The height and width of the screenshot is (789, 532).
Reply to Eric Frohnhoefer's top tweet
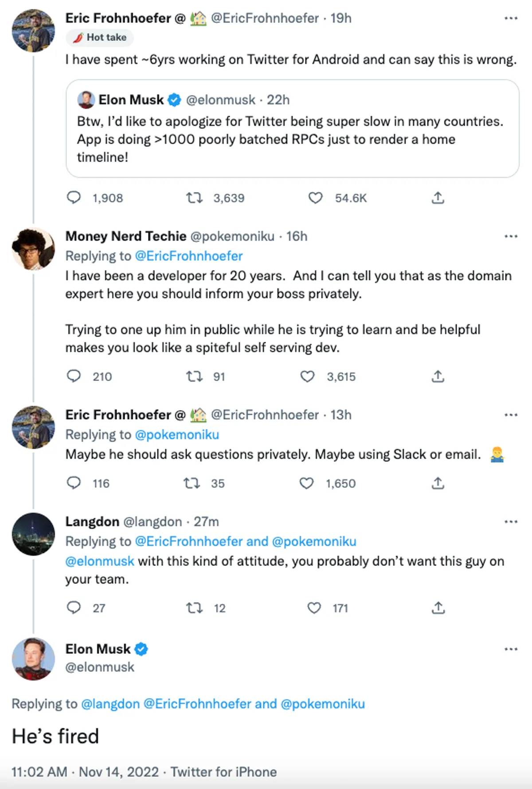coord(74,197)
